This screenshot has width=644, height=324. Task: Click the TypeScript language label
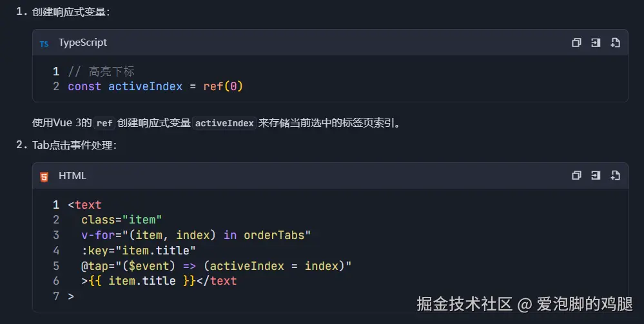(x=83, y=43)
